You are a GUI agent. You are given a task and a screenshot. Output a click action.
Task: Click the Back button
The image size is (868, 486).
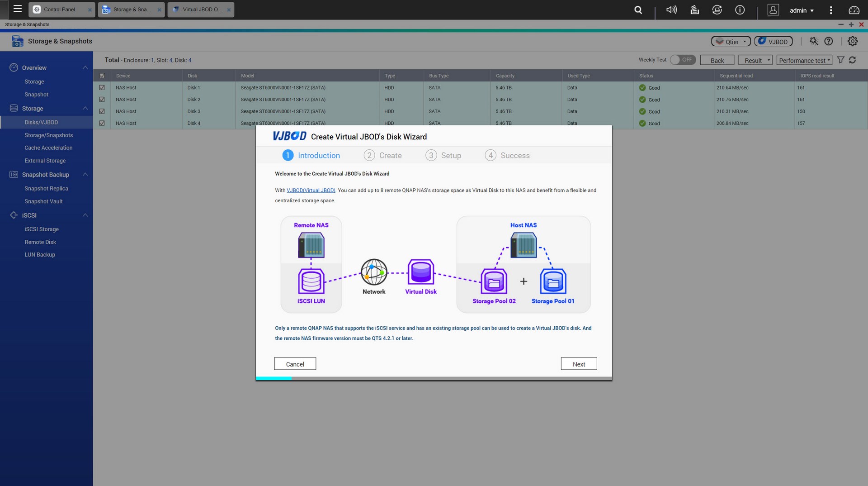[717, 60]
